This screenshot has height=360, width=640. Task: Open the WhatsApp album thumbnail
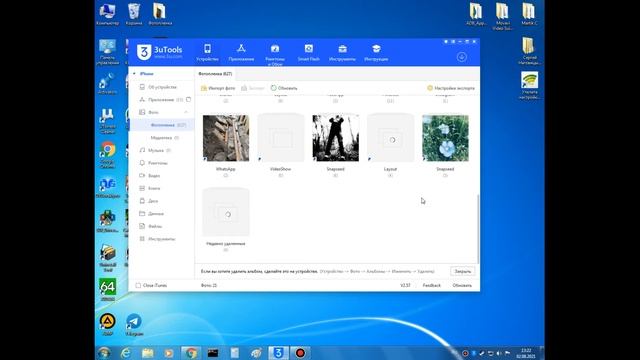pos(226,138)
